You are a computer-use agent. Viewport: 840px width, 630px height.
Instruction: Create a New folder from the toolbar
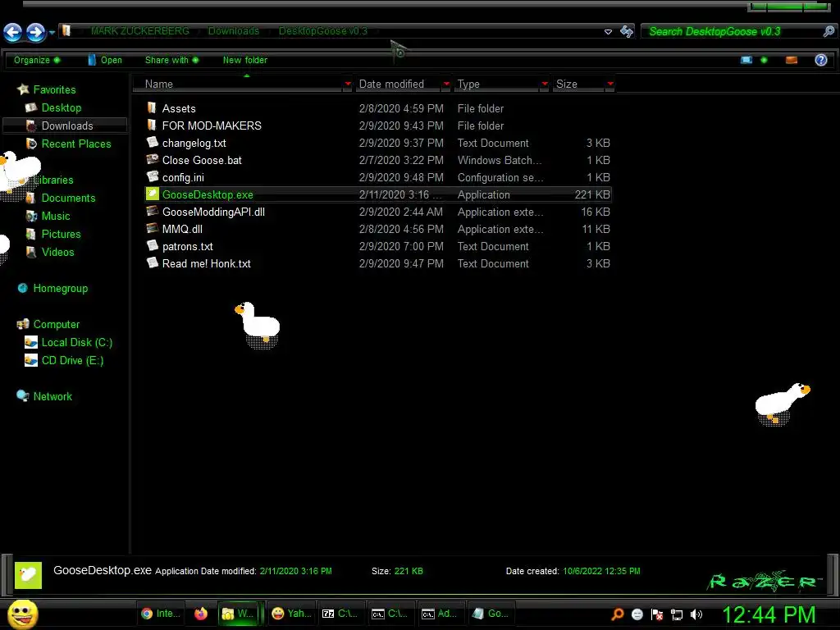(244, 60)
